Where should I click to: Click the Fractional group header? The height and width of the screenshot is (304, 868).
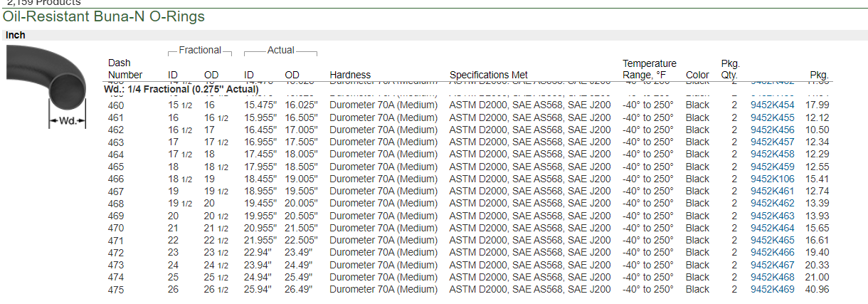(x=200, y=50)
